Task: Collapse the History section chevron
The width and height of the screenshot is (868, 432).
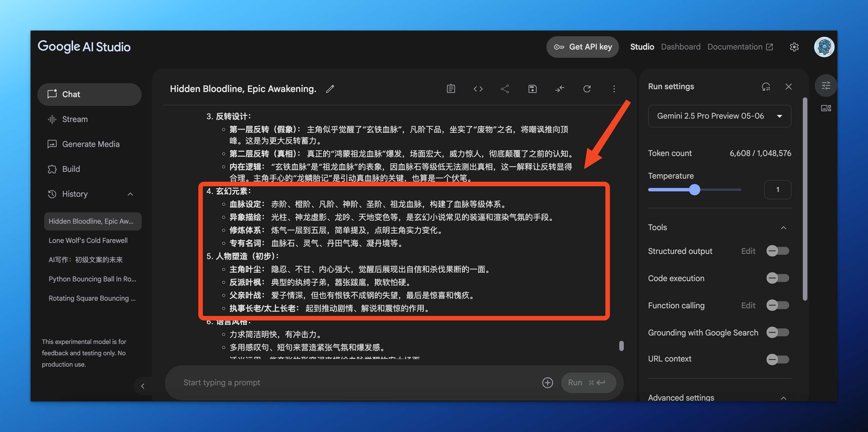Action: coord(130,194)
